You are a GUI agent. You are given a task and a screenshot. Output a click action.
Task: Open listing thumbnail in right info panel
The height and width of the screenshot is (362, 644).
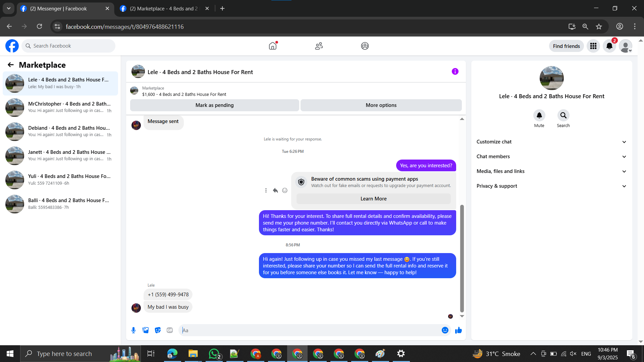tap(552, 78)
